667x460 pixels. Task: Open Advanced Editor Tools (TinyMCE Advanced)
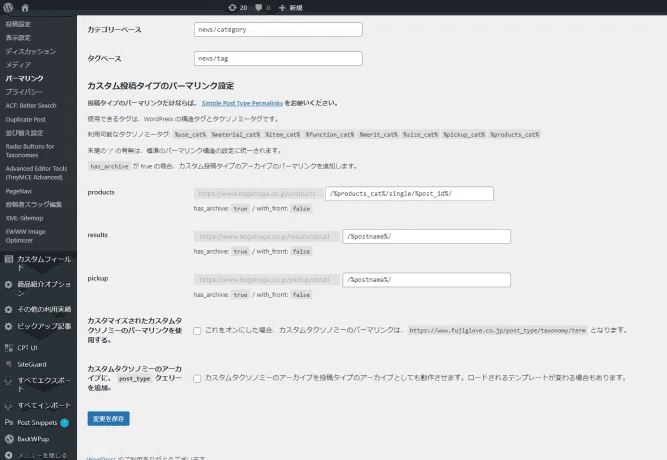[36, 173]
